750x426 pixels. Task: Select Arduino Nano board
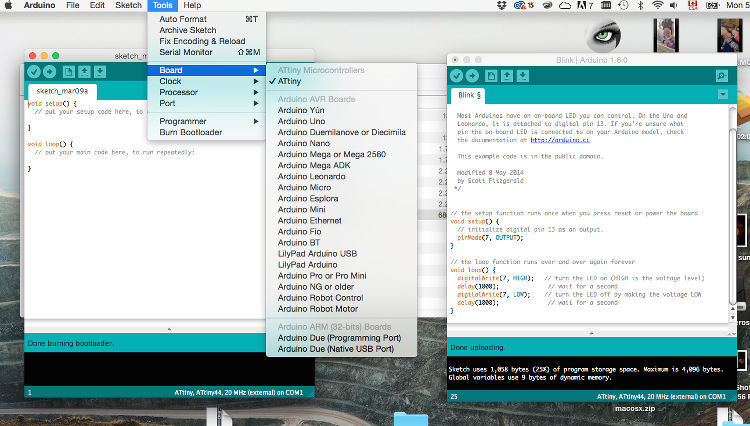342,143
